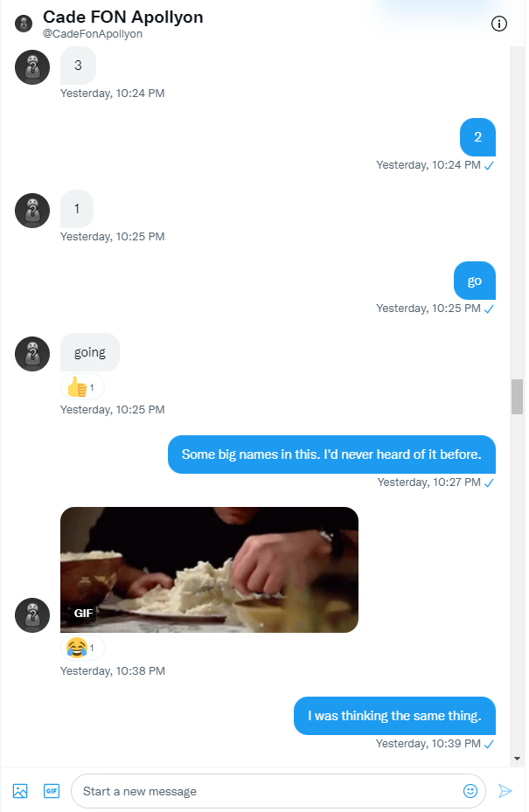Click the blue "go" message bubble
The height and width of the screenshot is (812, 529).
(x=475, y=281)
